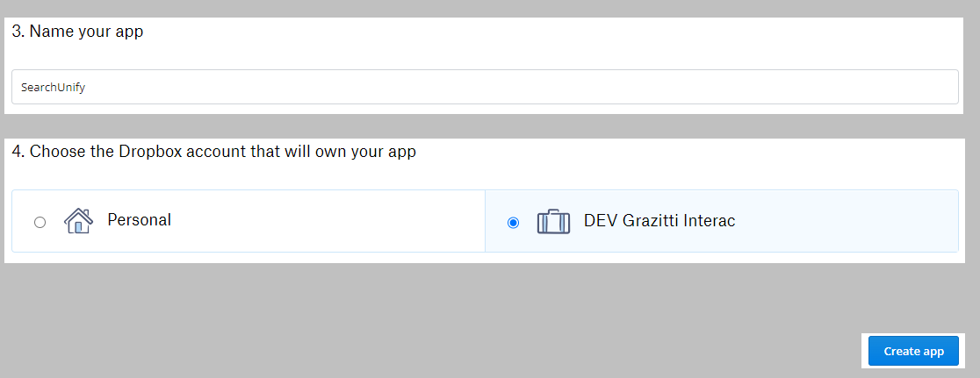Viewport: 980px width, 378px height.
Task: Click the Create app button
Action: pos(913,351)
